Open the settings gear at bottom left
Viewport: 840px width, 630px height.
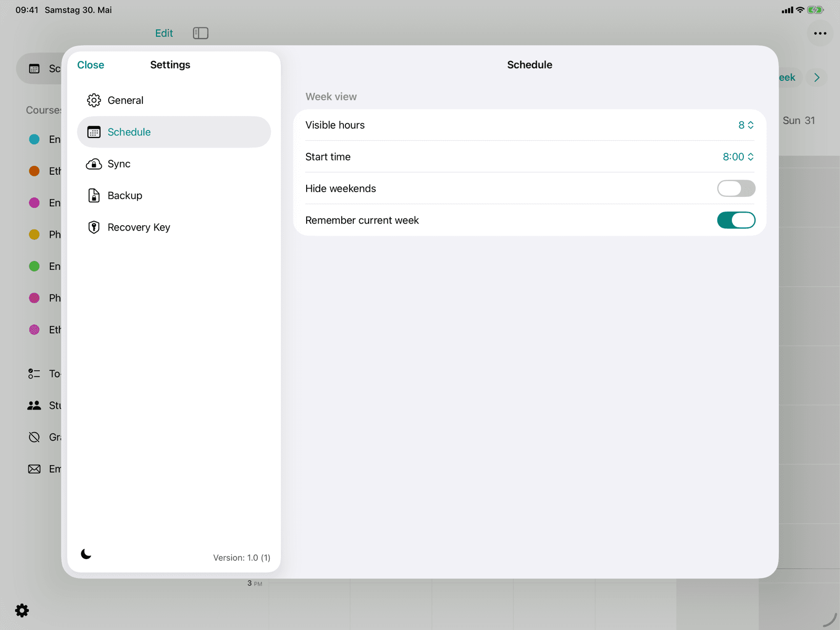point(22,610)
